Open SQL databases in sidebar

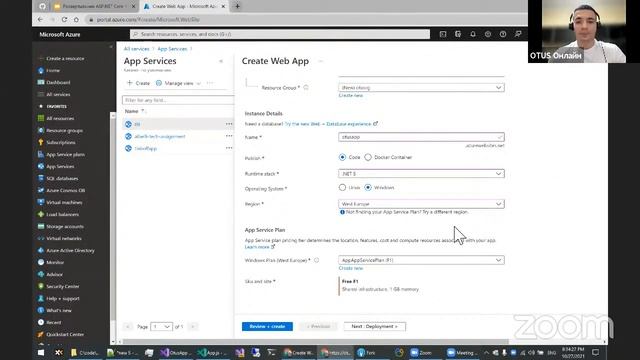tap(62, 178)
